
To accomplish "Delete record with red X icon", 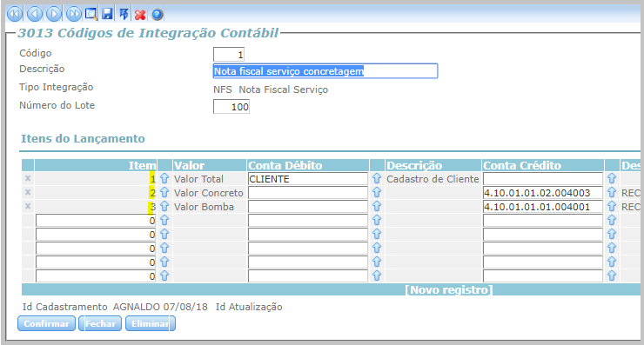I will (x=140, y=15).
